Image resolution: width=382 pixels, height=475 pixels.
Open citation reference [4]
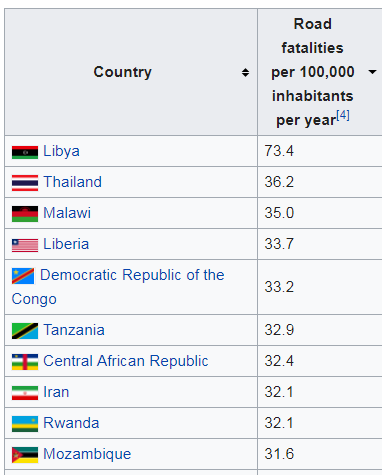(x=343, y=115)
